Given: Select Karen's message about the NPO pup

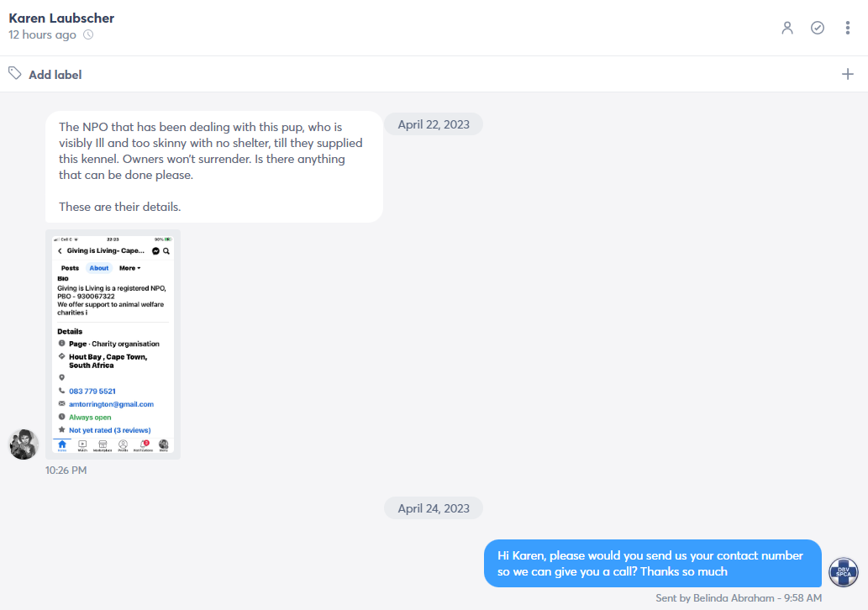Looking at the screenshot, I should click(214, 166).
